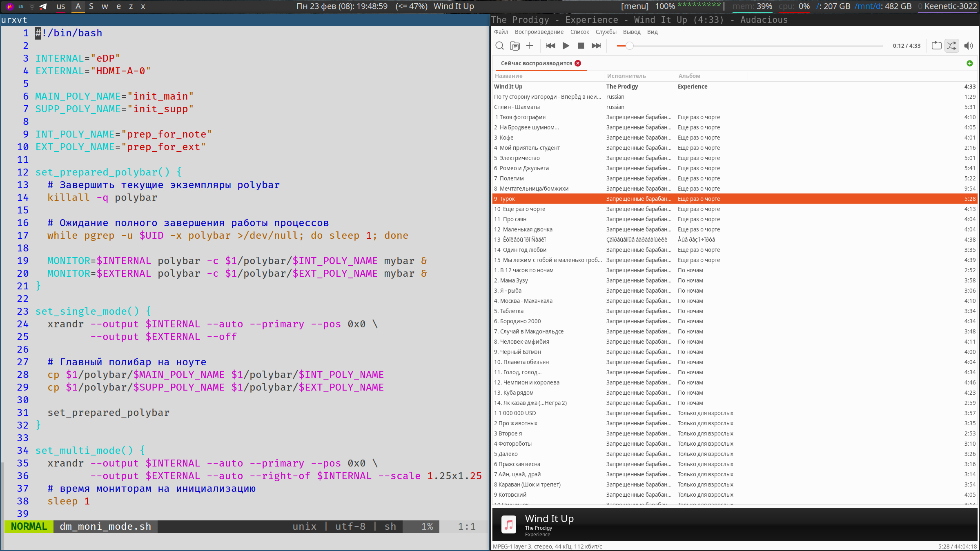Select the track Турок in playlist
Viewport: 980px width, 551px height.
508,199
